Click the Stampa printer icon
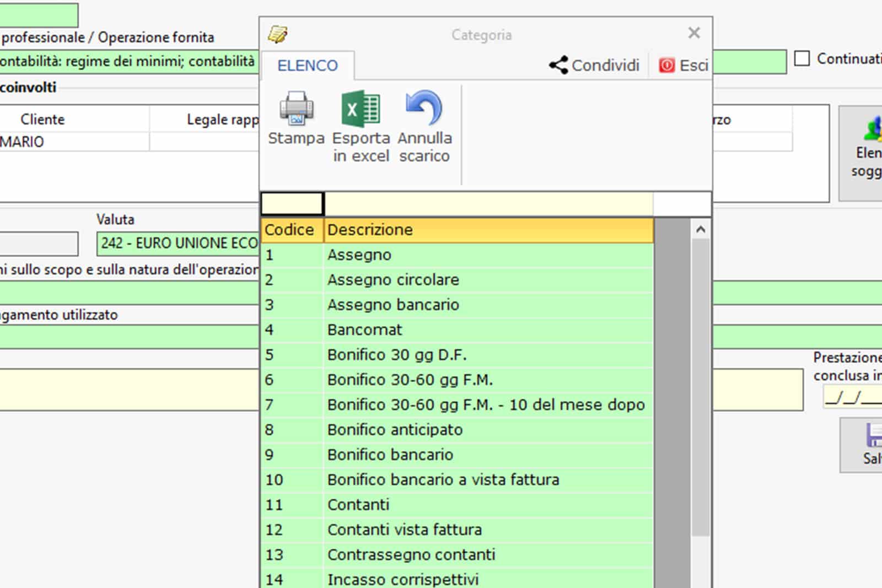 [297, 109]
